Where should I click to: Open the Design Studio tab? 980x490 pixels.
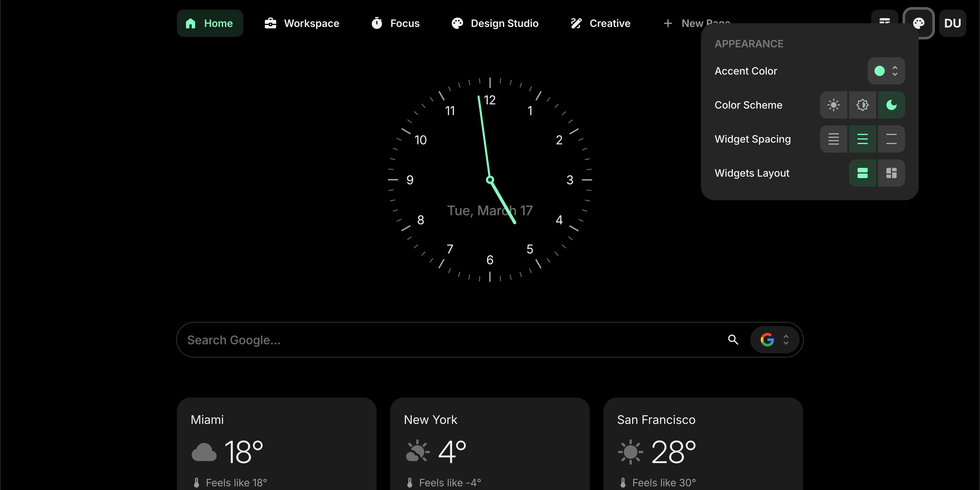[x=495, y=23]
